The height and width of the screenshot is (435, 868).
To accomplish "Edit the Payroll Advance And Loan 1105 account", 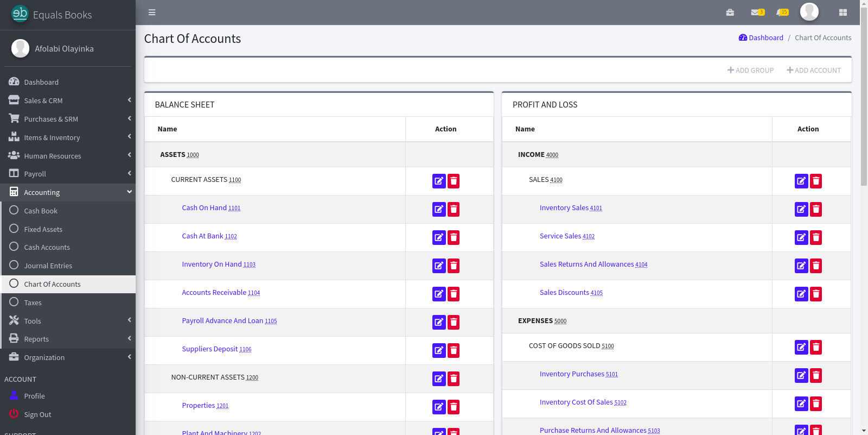I will (x=439, y=322).
